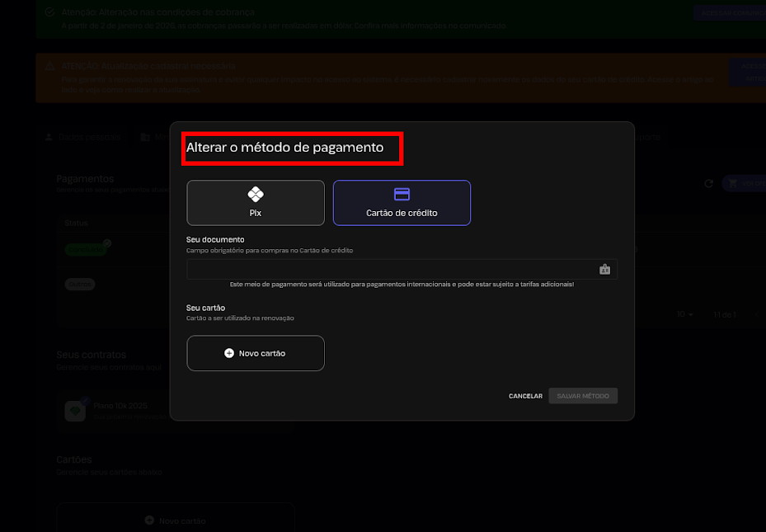Click the warning triangle on orange alert
766x532 pixels.
point(50,65)
